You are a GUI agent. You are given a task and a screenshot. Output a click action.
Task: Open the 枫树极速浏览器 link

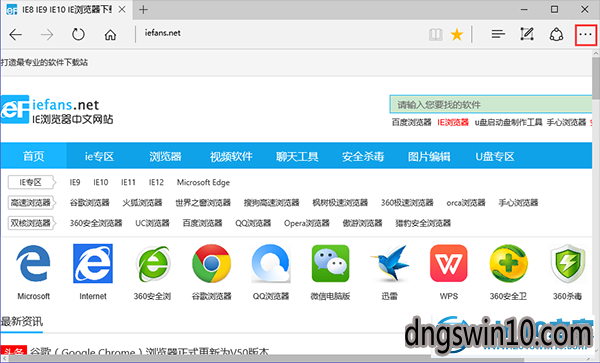(340, 203)
